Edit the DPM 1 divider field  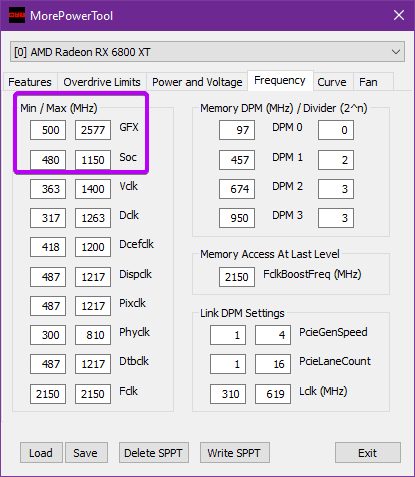(x=336, y=160)
